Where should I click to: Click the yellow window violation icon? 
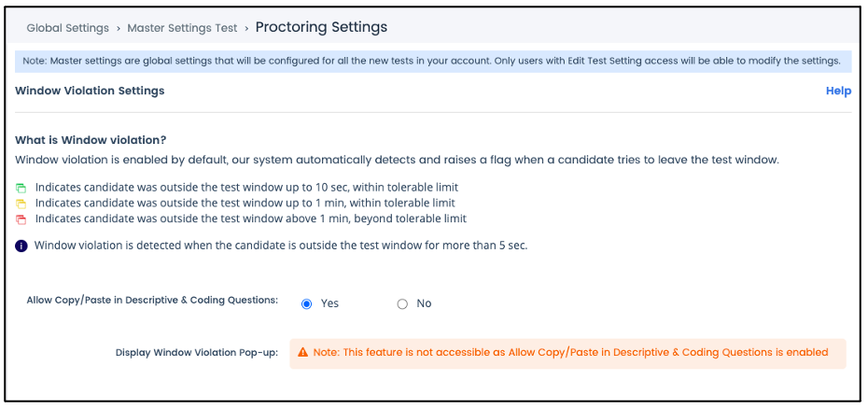(x=21, y=204)
